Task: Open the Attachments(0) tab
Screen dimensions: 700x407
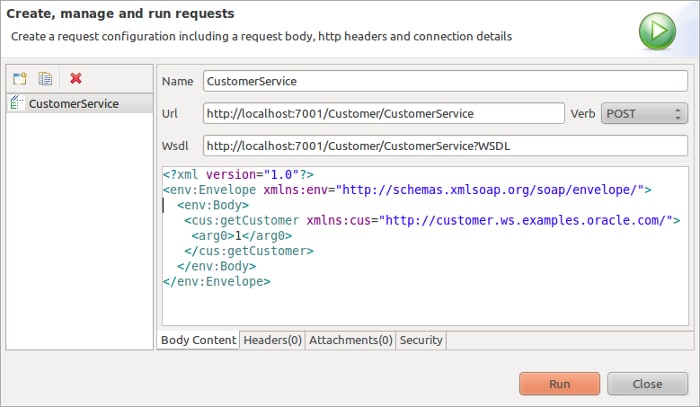Action: pos(350,340)
